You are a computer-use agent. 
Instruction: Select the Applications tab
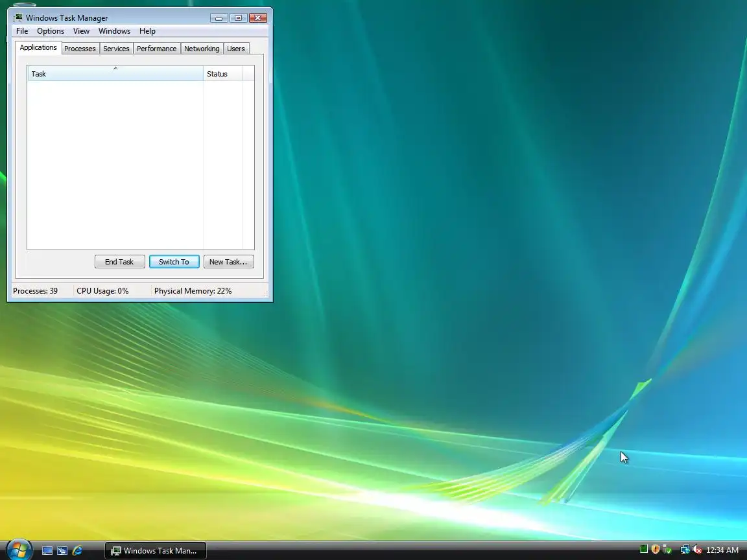[x=38, y=47]
